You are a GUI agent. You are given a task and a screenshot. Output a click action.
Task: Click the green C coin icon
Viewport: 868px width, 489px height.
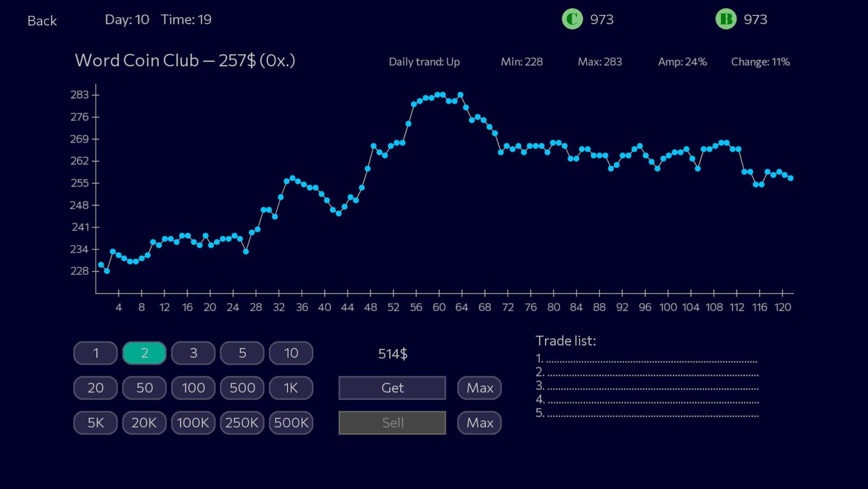click(x=572, y=19)
